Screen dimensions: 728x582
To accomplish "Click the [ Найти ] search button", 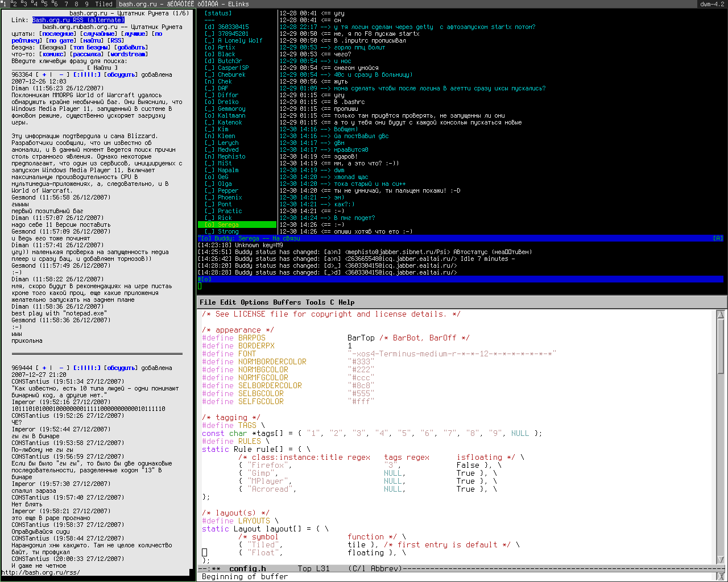I will (x=102, y=68).
